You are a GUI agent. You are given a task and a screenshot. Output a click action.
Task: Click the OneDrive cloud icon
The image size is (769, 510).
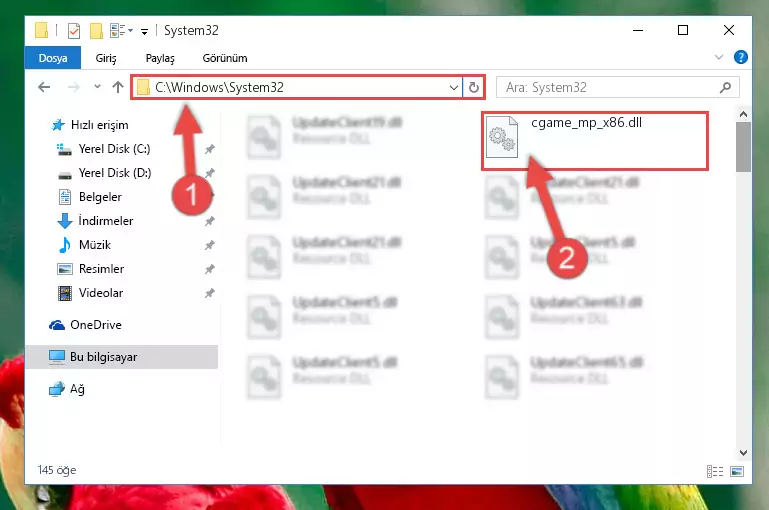coord(57,325)
